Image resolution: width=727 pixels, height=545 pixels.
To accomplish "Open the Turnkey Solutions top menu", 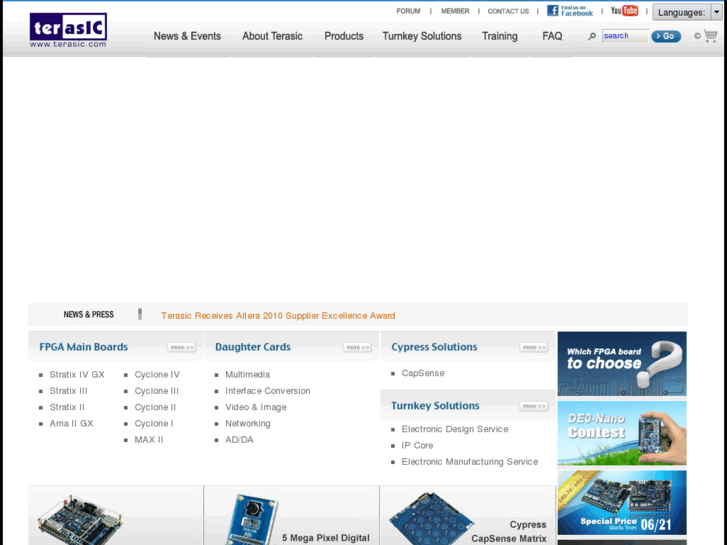I will 422,36.
